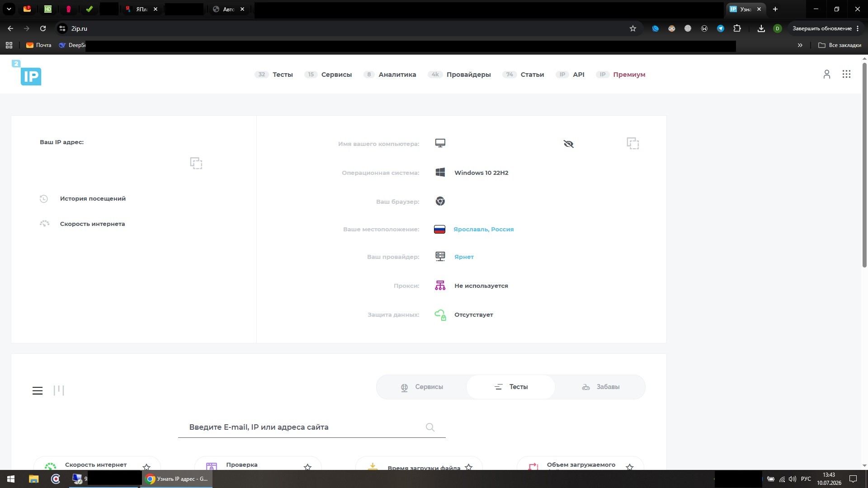
Task: Click the 2IP site logo
Action: (27, 72)
